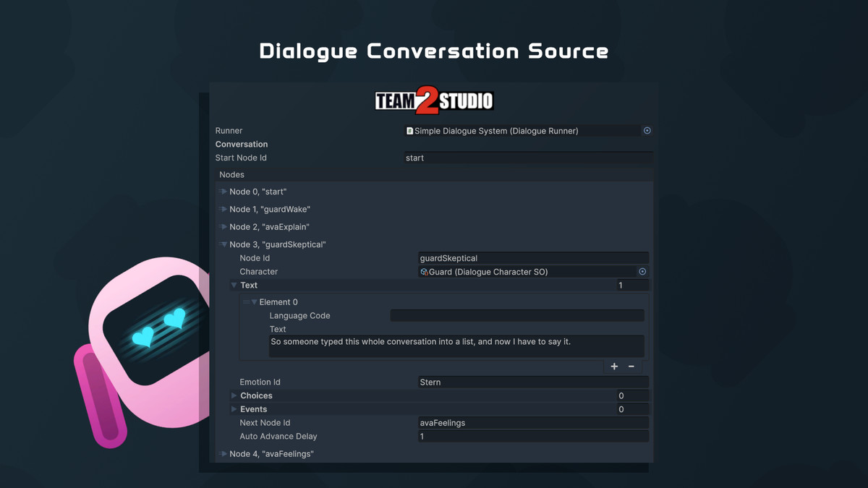
Task: Collapse the Text foldout
Action: 234,286
